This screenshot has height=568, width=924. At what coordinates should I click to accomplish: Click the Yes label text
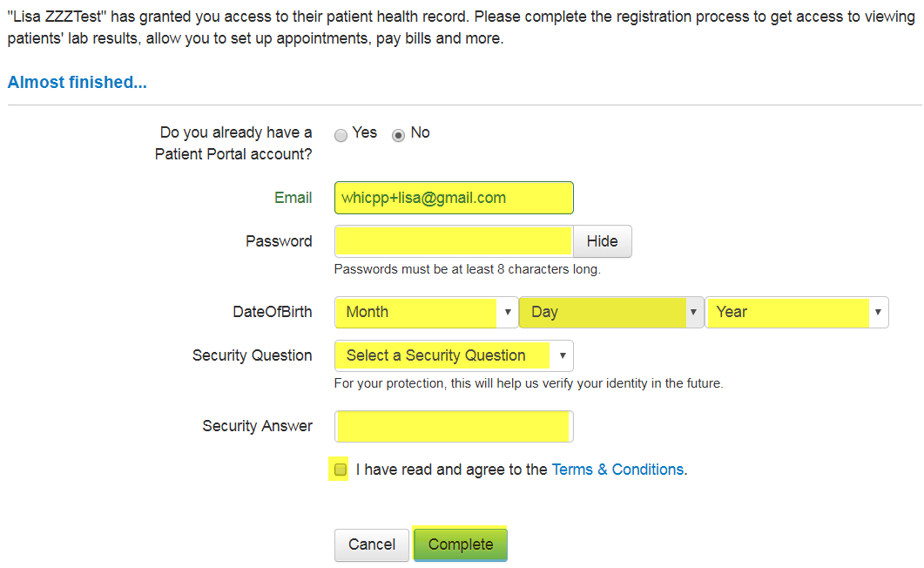click(x=365, y=132)
